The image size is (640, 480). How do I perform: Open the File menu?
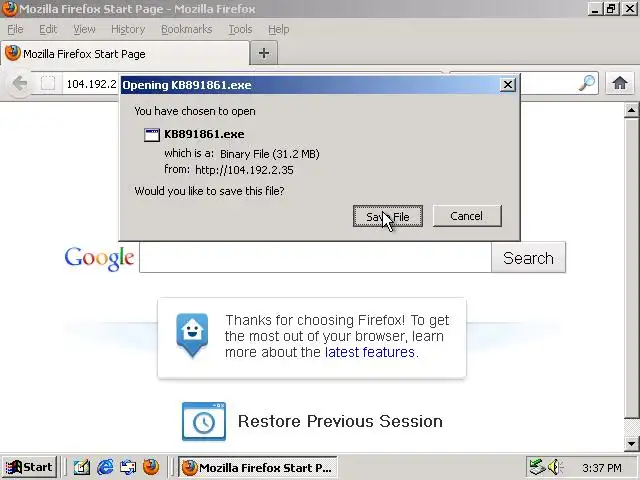tap(15, 29)
